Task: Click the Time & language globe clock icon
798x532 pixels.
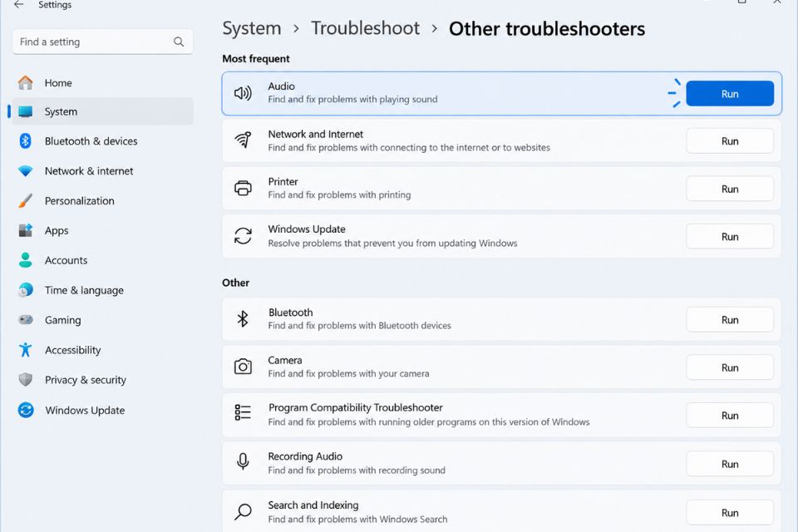Action: [x=26, y=290]
